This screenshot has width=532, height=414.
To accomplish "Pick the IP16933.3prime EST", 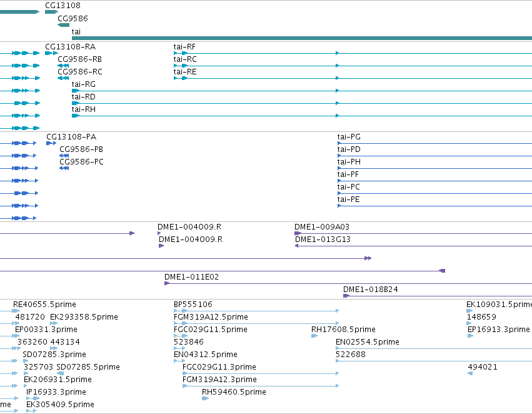I will pyautogui.click(x=56, y=392).
